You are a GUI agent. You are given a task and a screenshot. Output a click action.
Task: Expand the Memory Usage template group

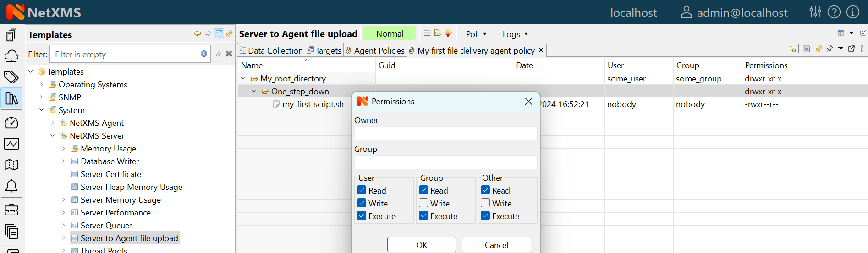click(x=64, y=148)
